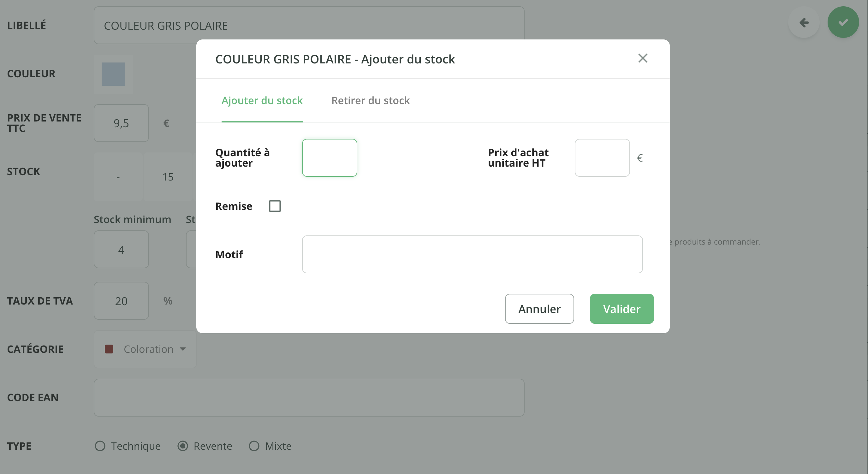The image size is (868, 474).
Task: Click the grey-blue color swatch for Couleur
Action: tap(113, 74)
